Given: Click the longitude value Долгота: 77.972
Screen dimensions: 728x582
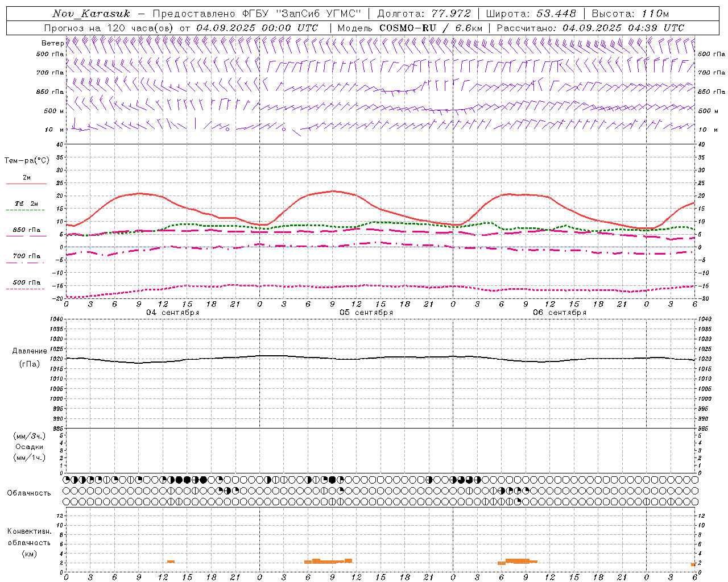Looking at the screenshot, I should pyautogui.click(x=424, y=14).
